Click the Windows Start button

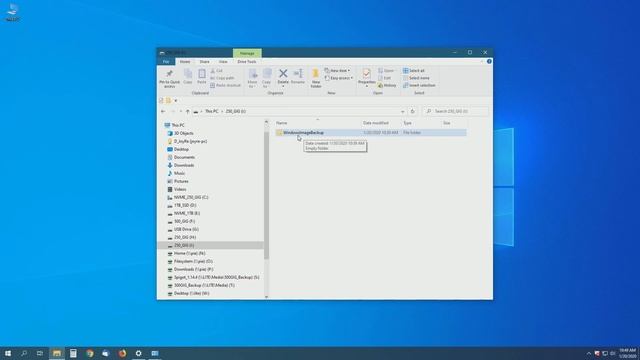point(8,353)
